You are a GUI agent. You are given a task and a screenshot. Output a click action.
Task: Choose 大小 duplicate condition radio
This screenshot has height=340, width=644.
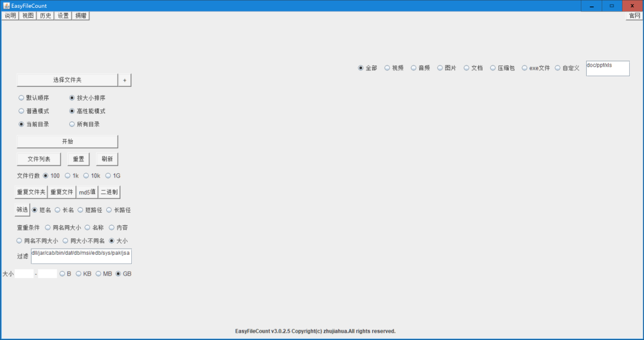click(x=118, y=241)
